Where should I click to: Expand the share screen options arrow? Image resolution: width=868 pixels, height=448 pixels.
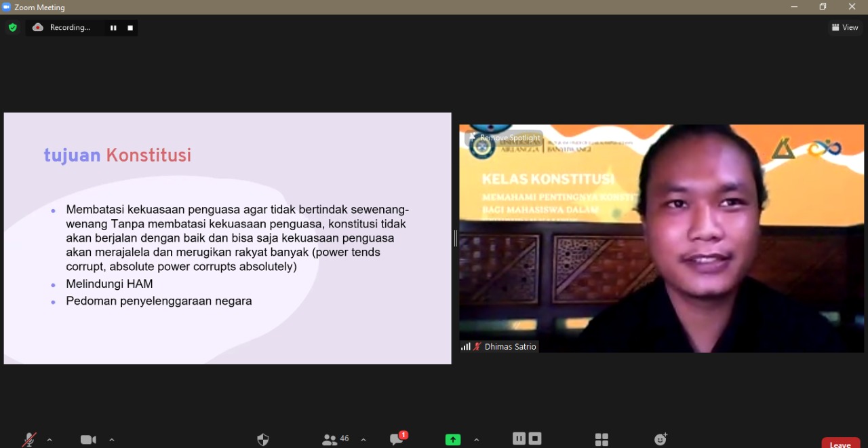pyautogui.click(x=476, y=440)
